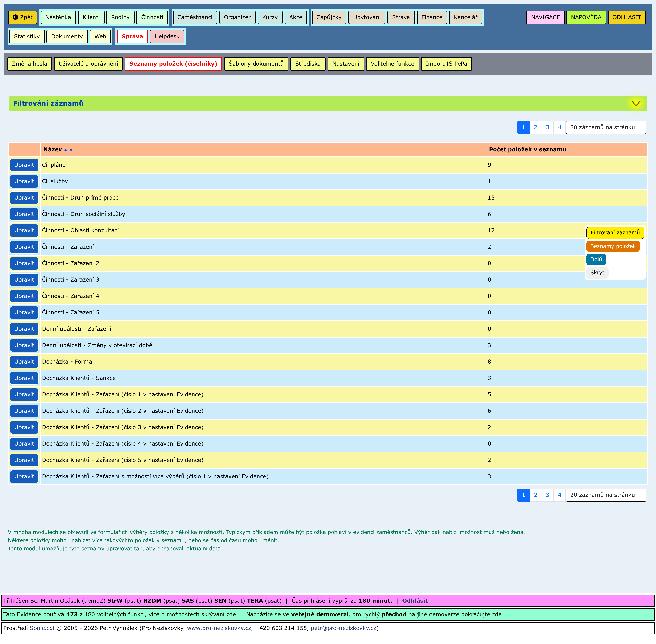Switch to Šablony dokumentů tab
This screenshot has height=644, width=656.
pyautogui.click(x=256, y=64)
